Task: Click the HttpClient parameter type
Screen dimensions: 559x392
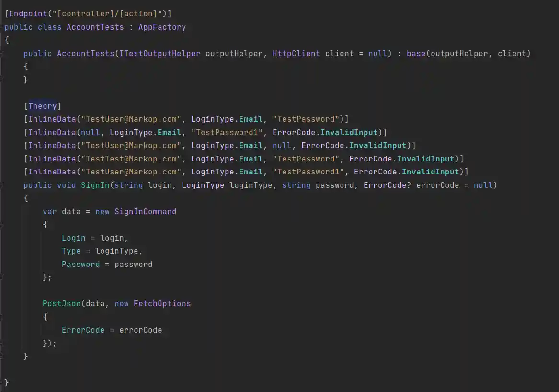Action: tap(296, 53)
